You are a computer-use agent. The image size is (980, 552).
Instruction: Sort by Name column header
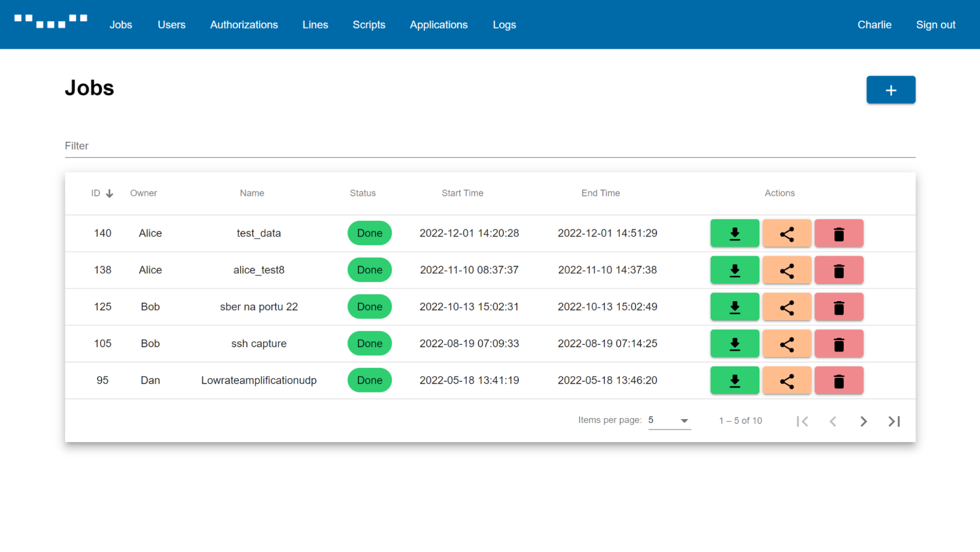pos(251,193)
